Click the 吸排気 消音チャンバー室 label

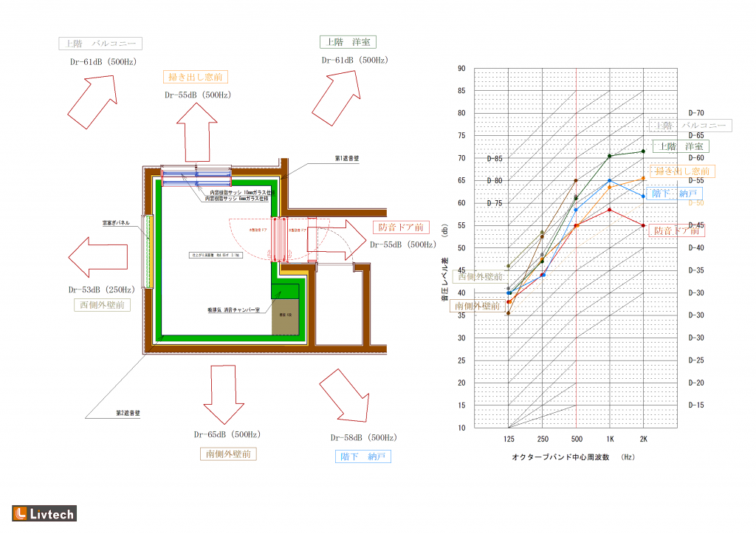234,309
